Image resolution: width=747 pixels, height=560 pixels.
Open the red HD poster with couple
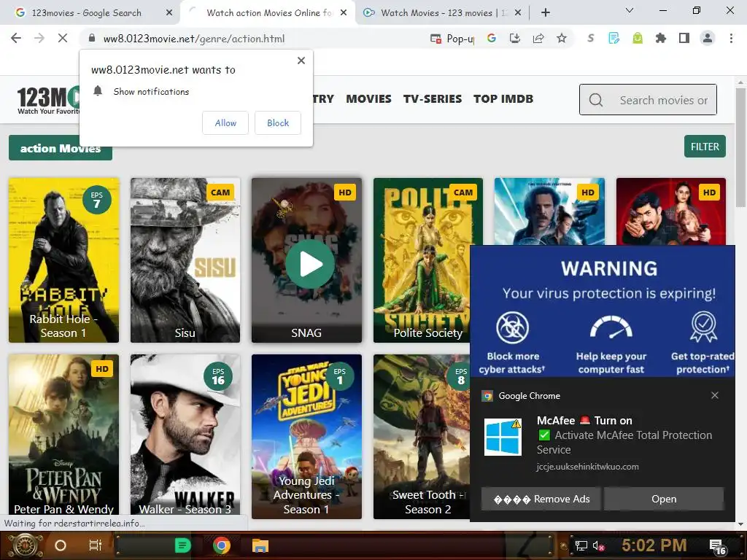point(671,211)
